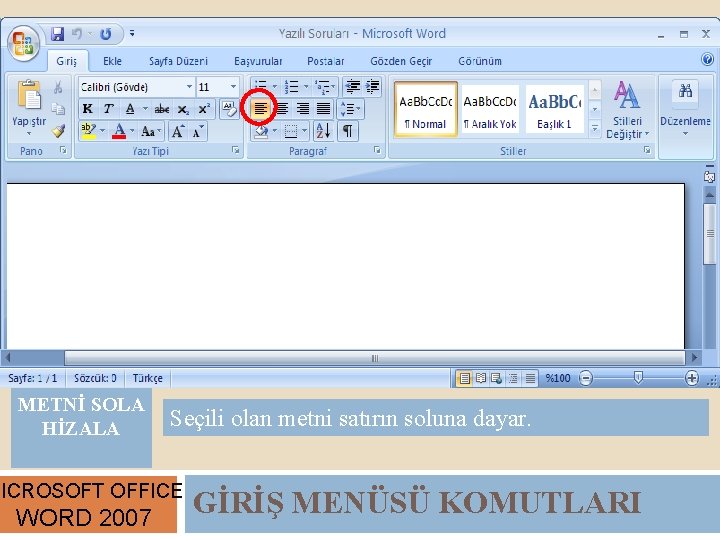Switch to the Görünüm tab
The height and width of the screenshot is (540, 720).
click(x=480, y=61)
